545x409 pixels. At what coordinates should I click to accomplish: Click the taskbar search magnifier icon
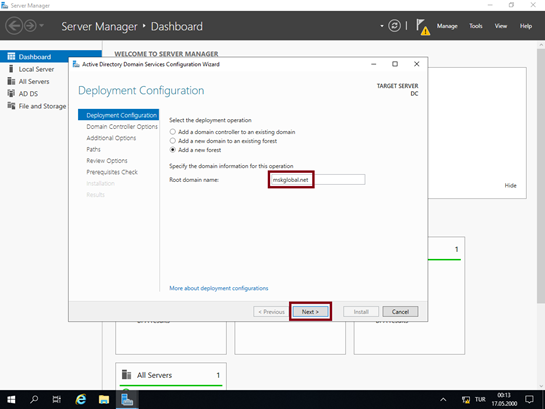coord(34,400)
